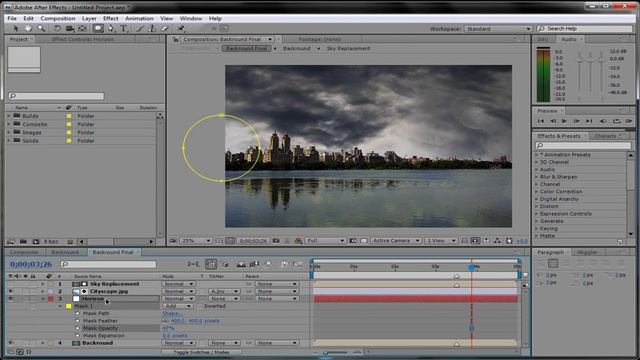Open the 1 View layout dropdown
The width and height of the screenshot is (640, 360).
(x=441, y=241)
